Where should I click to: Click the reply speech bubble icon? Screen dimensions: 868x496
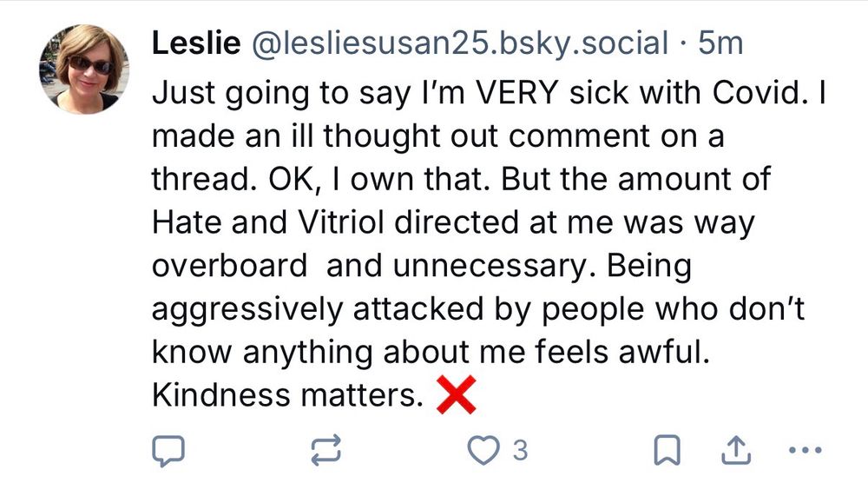point(165,450)
